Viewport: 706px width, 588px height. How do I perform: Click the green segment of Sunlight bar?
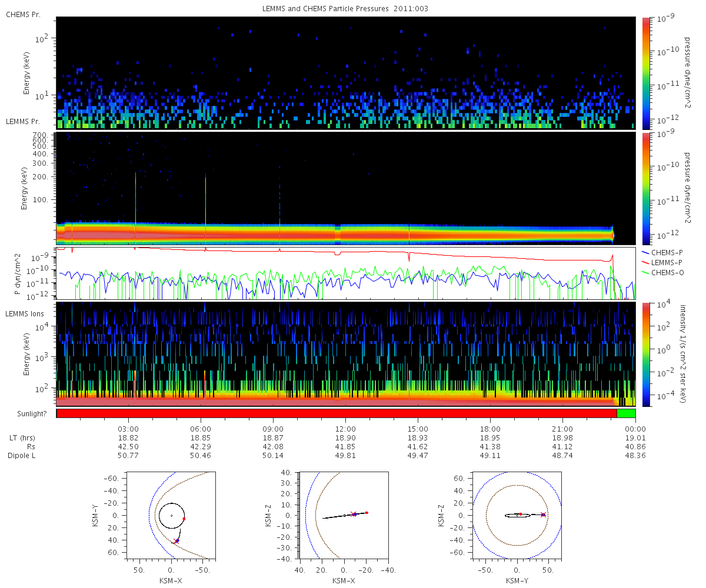(626, 413)
